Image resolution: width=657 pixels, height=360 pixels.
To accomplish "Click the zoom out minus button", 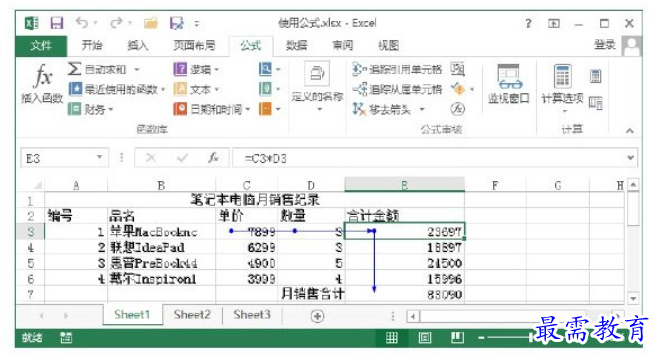I will pos(481,337).
